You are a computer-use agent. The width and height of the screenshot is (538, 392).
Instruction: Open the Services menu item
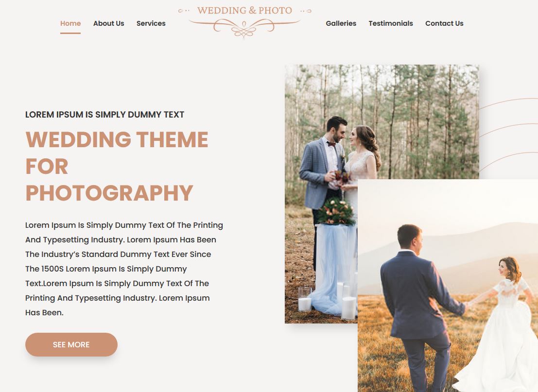point(151,23)
